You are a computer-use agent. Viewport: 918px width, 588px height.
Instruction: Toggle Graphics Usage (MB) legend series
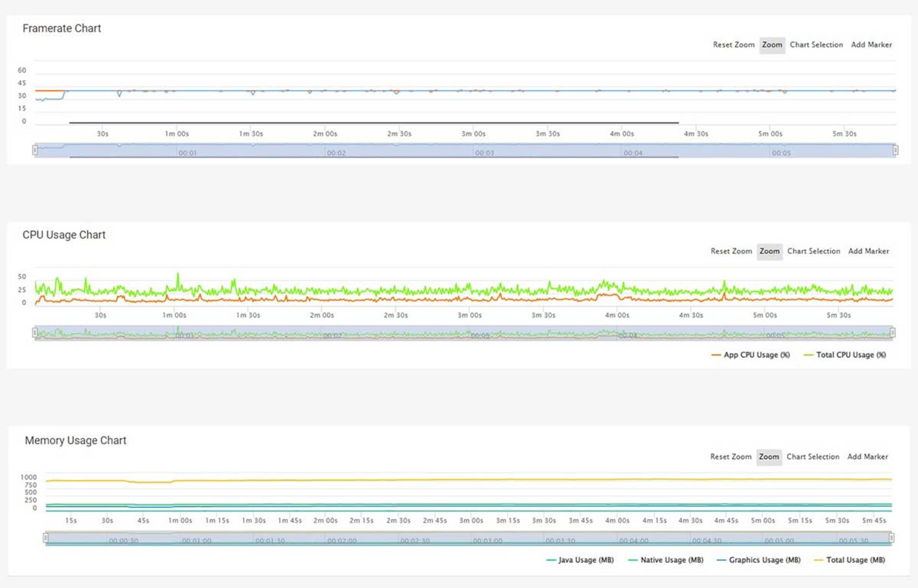tap(758, 560)
